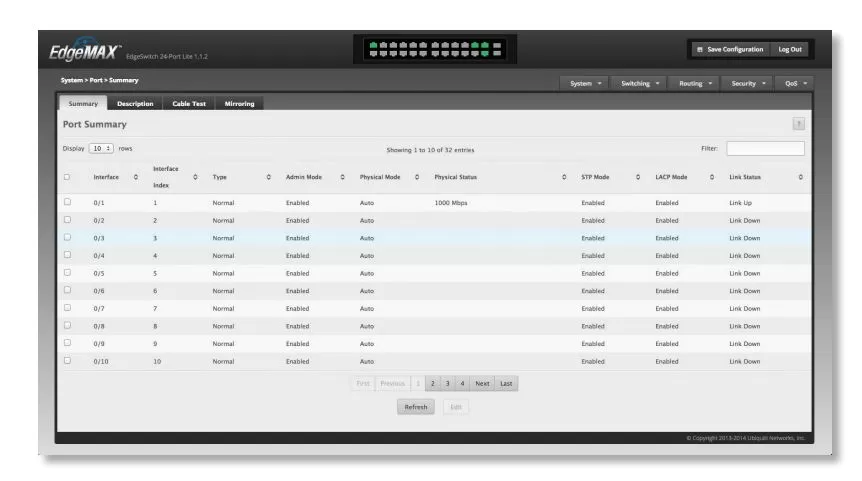Click the Save Configuration button
The width and height of the screenshot is (862, 481).
point(731,49)
